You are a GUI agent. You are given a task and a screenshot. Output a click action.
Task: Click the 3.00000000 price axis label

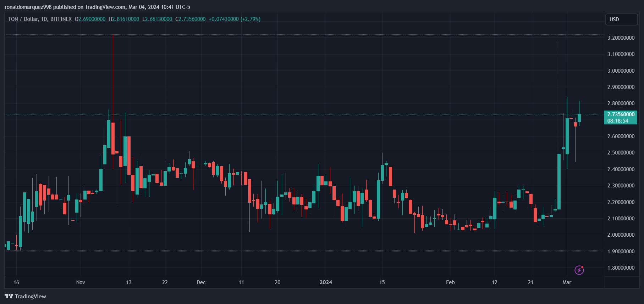(x=621, y=71)
